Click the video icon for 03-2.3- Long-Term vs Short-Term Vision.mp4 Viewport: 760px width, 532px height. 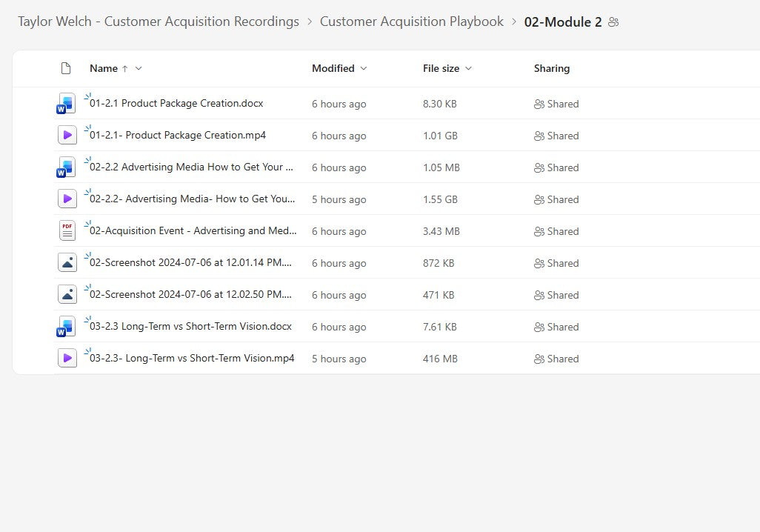click(x=67, y=358)
